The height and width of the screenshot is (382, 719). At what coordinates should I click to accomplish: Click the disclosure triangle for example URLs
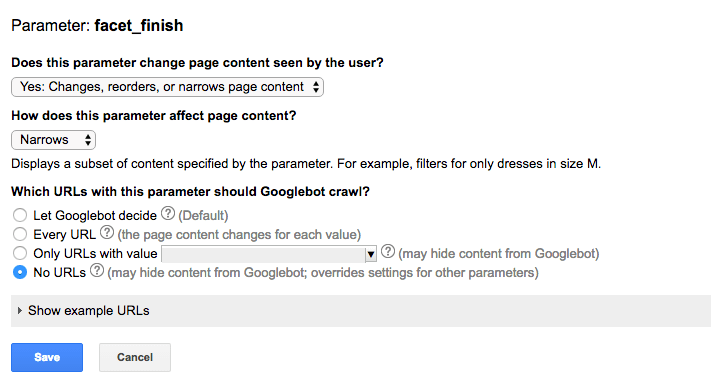pos(19,310)
